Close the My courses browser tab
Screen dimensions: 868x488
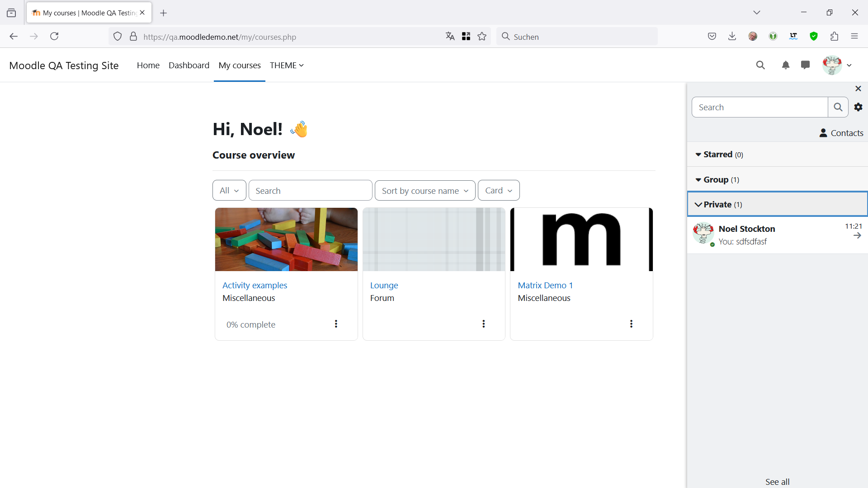(142, 13)
